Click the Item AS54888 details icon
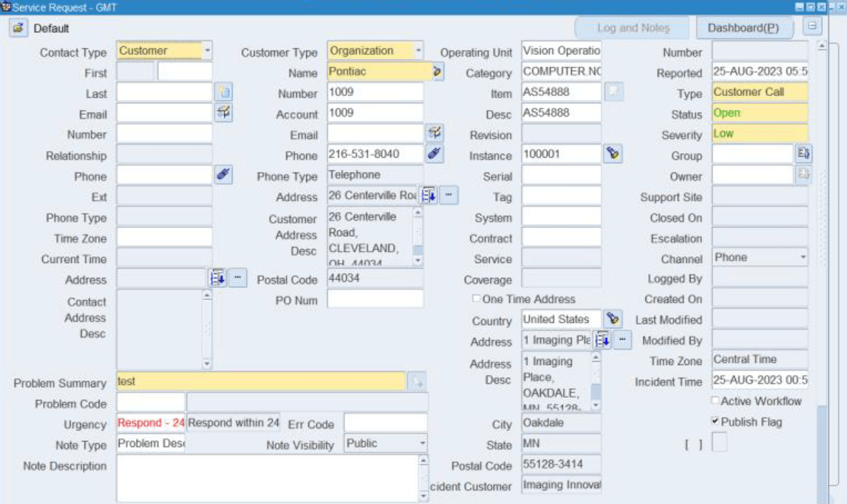The height and width of the screenshot is (504, 847). click(613, 93)
